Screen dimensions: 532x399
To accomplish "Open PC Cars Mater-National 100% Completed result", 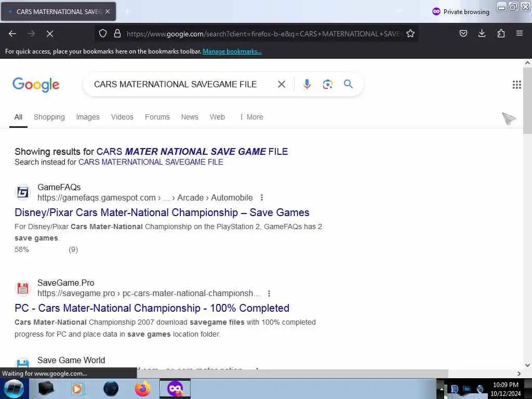I will click(x=152, y=308).
